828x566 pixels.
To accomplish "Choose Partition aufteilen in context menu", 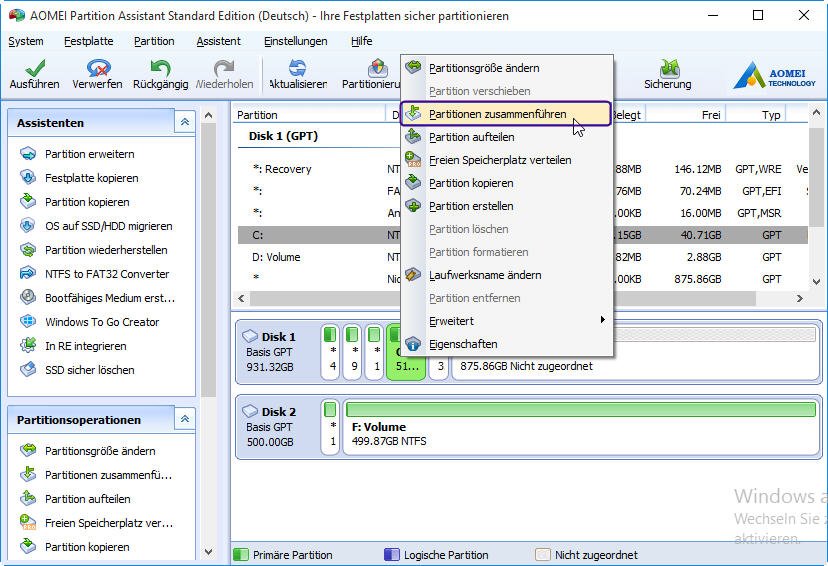I will click(507, 137).
